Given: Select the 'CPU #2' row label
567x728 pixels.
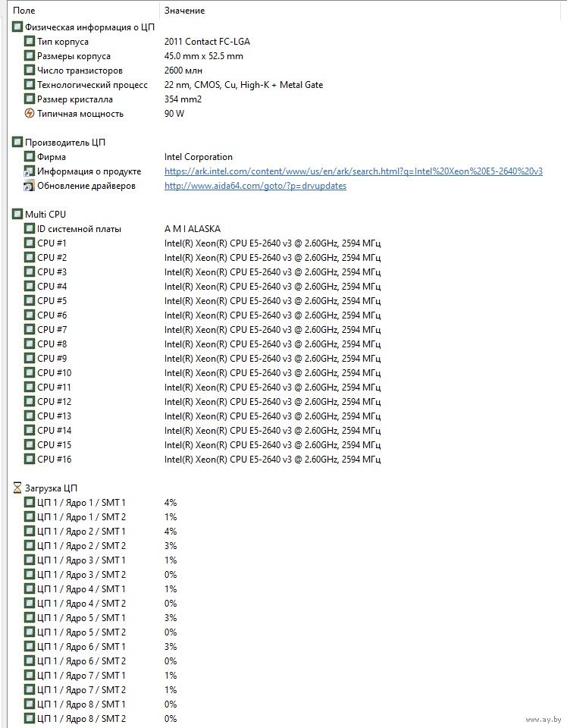Looking at the screenshot, I should (52, 257).
